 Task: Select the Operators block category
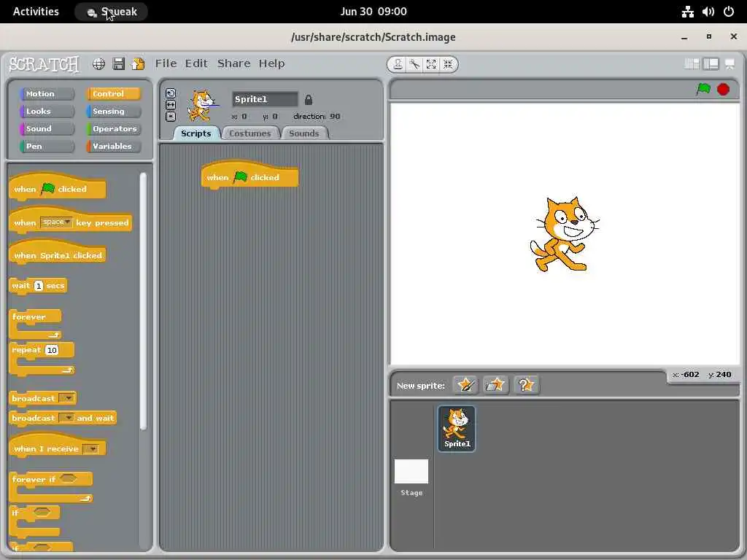113,128
